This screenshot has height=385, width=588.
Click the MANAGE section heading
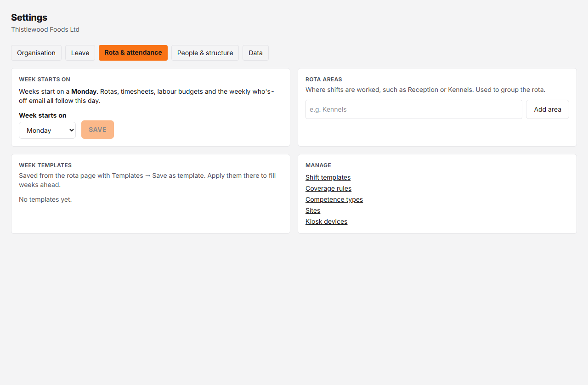(x=318, y=165)
